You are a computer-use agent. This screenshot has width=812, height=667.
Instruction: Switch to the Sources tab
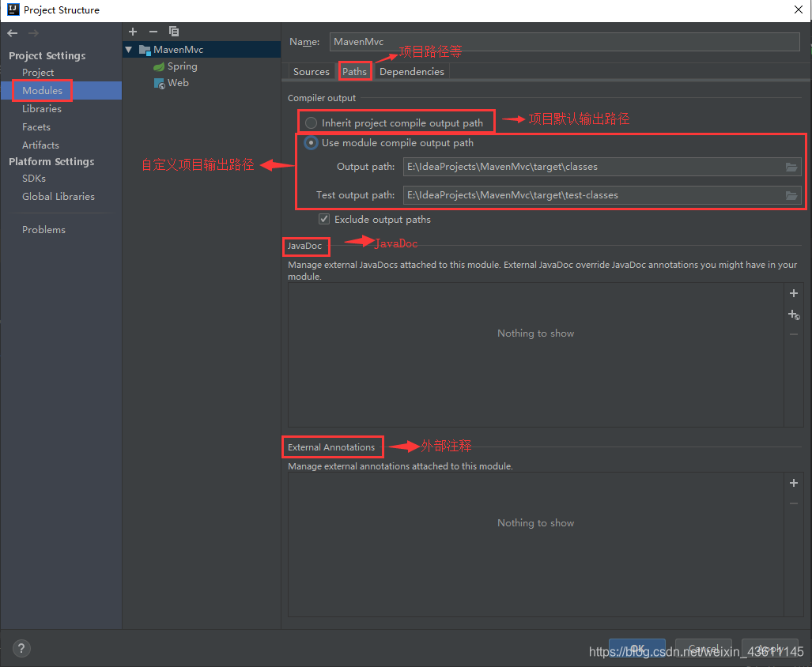point(312,71)
